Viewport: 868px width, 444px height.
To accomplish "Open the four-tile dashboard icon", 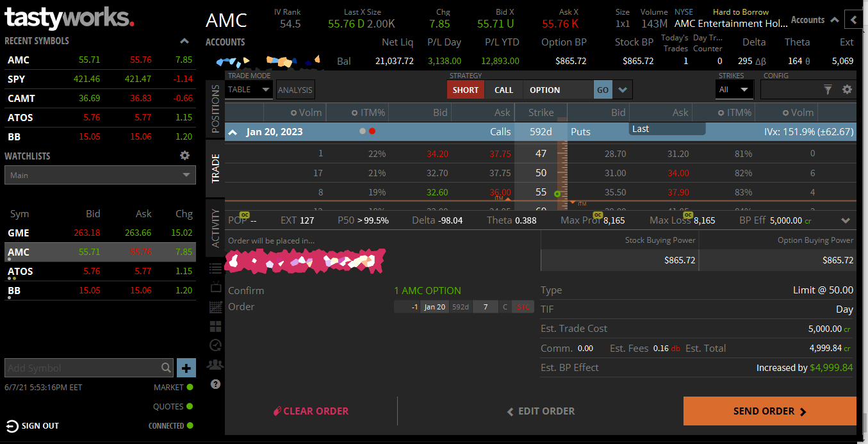I will [215, 326].
